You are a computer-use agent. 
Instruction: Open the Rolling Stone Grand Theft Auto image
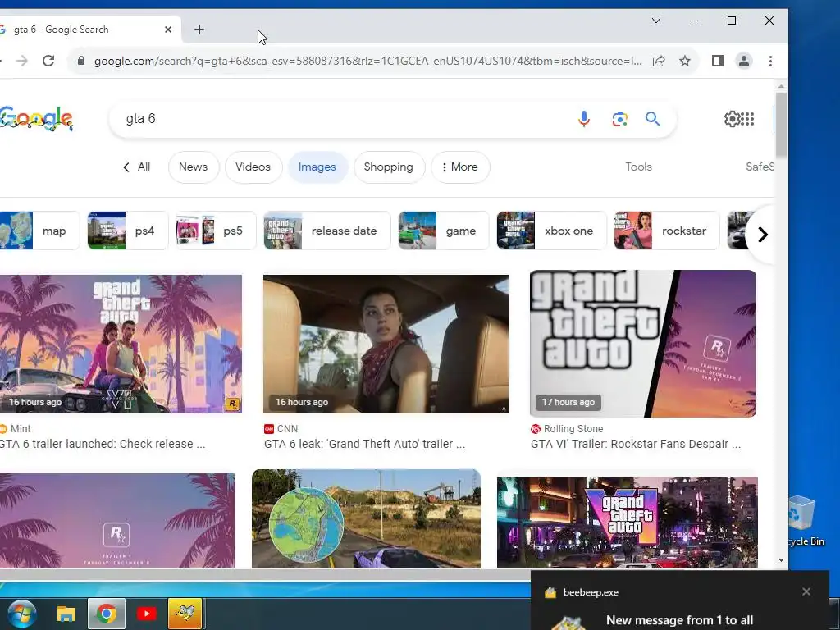[642, 344]
